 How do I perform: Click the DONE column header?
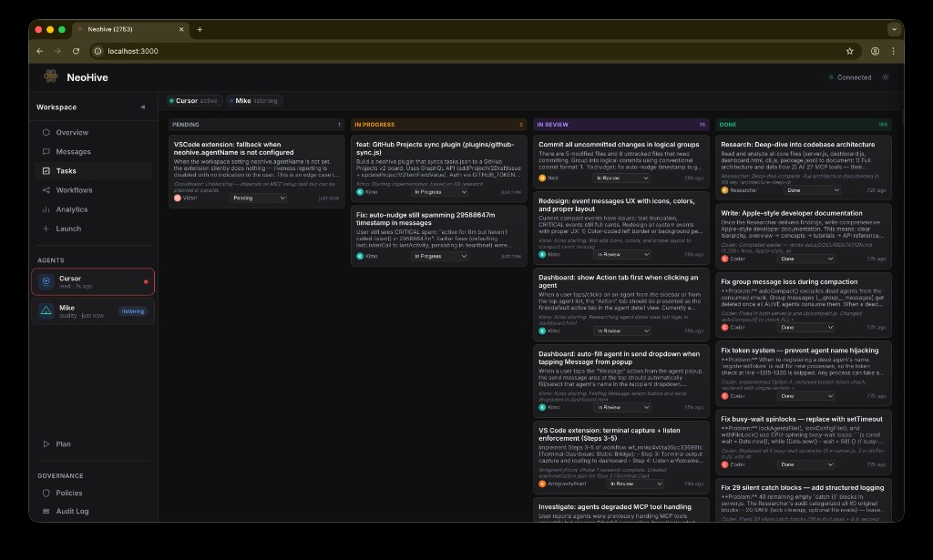pyautogui.click(x=804, y=124)
